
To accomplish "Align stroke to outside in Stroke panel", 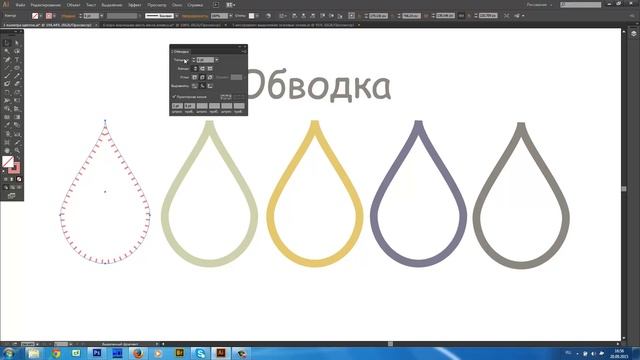I will (x=210, y=86).
